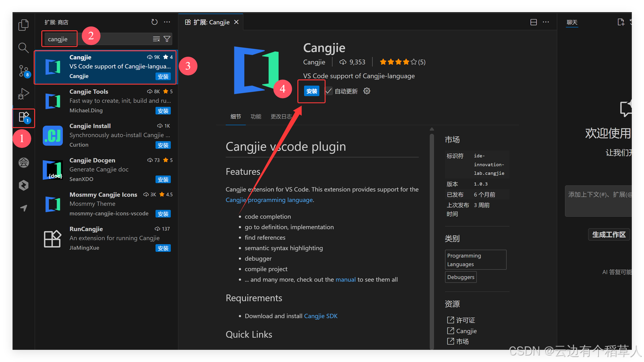Select the Cangjie Install extension
Screen dimensions: 644x362
pos(106,135)
